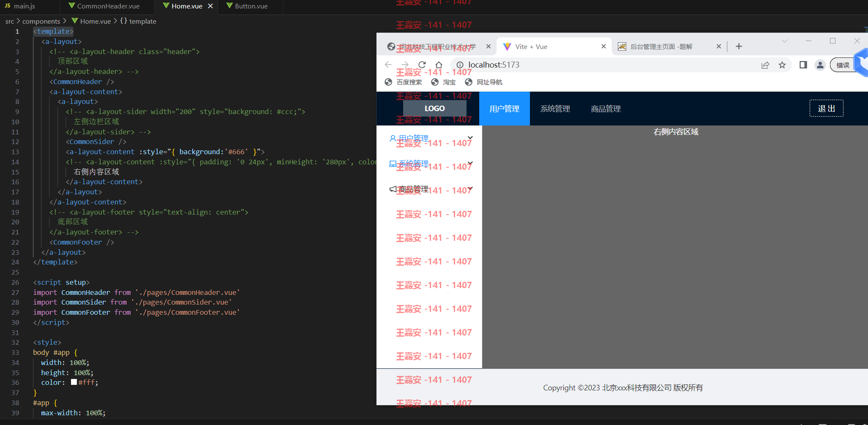Image resolution: width=868 pixels, height=425 pixels.
Task: Click the #fff color swatch in the style block
Action: coord(74,382)
